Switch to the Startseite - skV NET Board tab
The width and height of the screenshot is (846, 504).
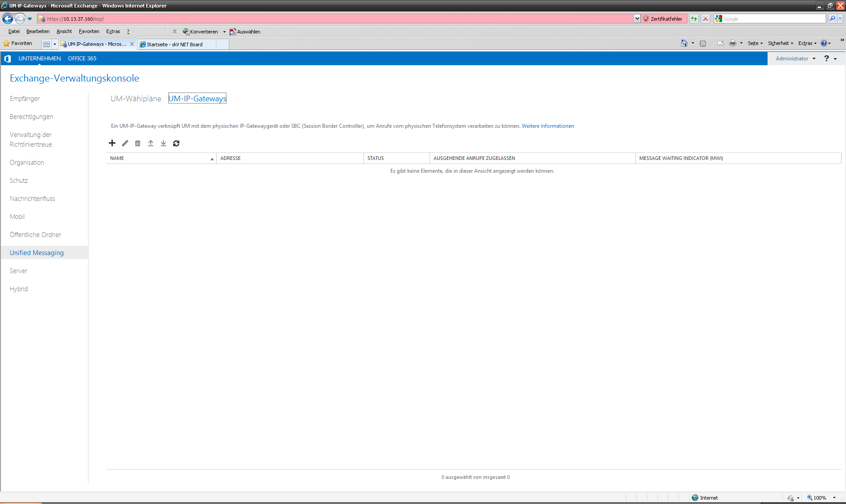pyautogui.click(x=174, y=44)
